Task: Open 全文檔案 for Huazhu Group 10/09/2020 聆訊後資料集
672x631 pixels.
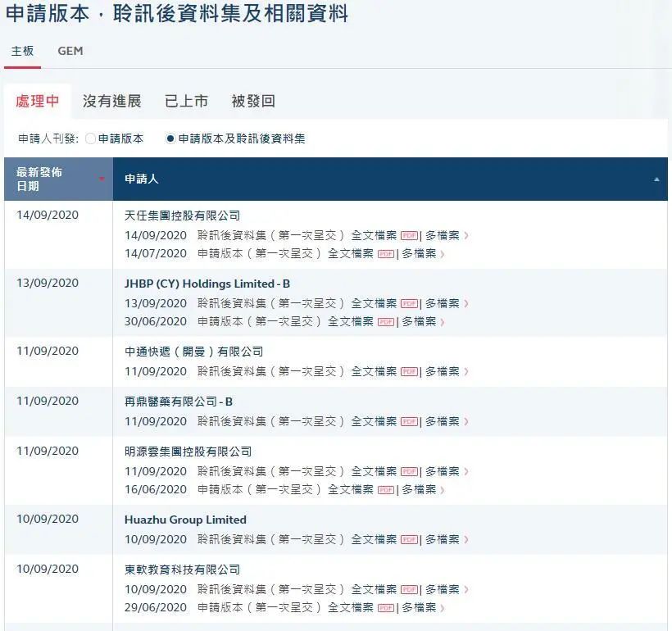Action: point(374,539)
